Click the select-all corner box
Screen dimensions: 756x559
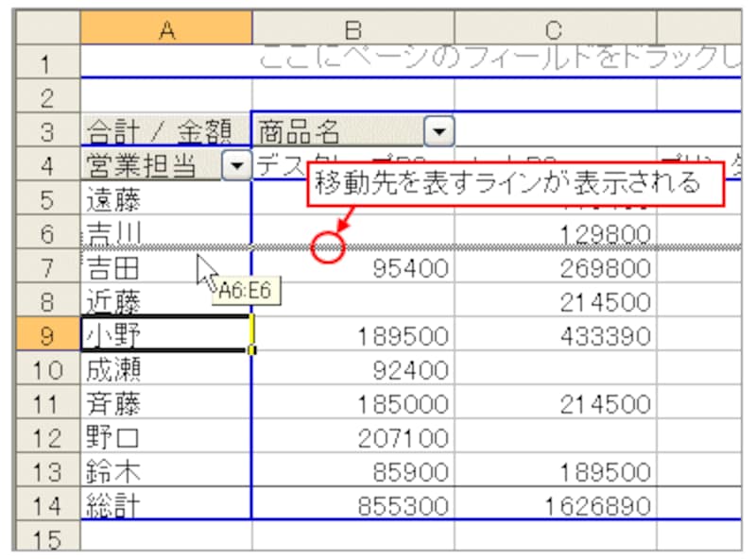(47, 29)
